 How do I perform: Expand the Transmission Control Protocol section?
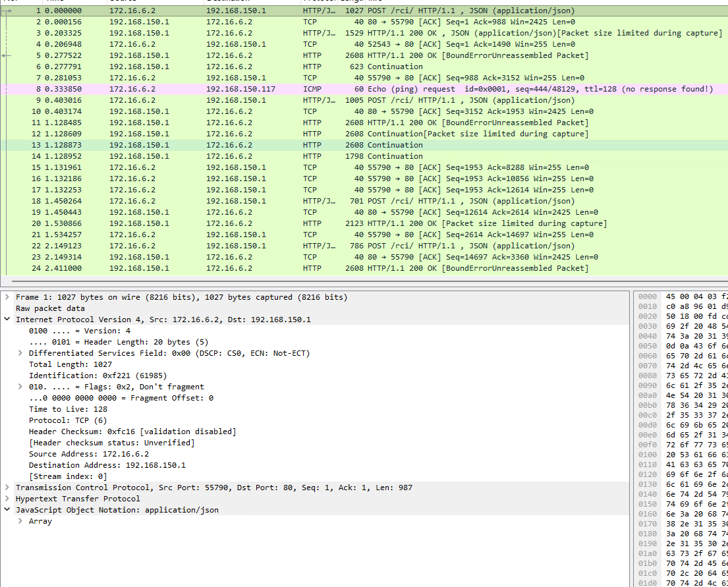click(x=7, y=488)
